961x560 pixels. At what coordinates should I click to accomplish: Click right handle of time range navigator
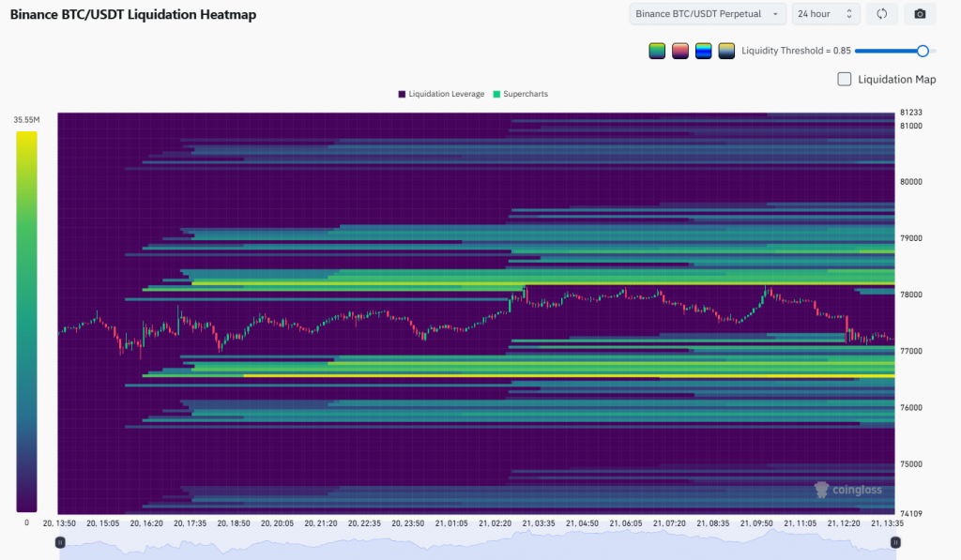[895, 542]
